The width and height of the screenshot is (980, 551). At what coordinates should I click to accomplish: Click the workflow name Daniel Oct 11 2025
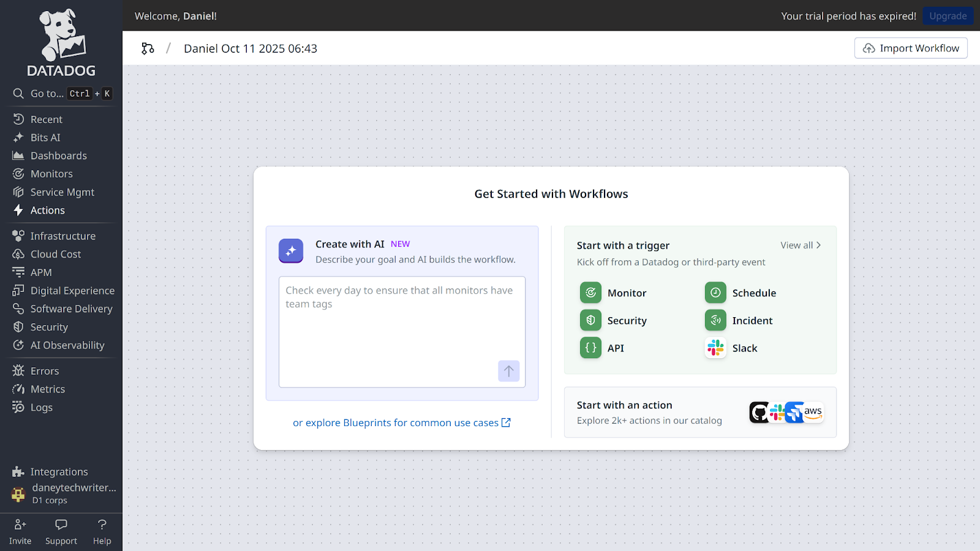point(251,48)
